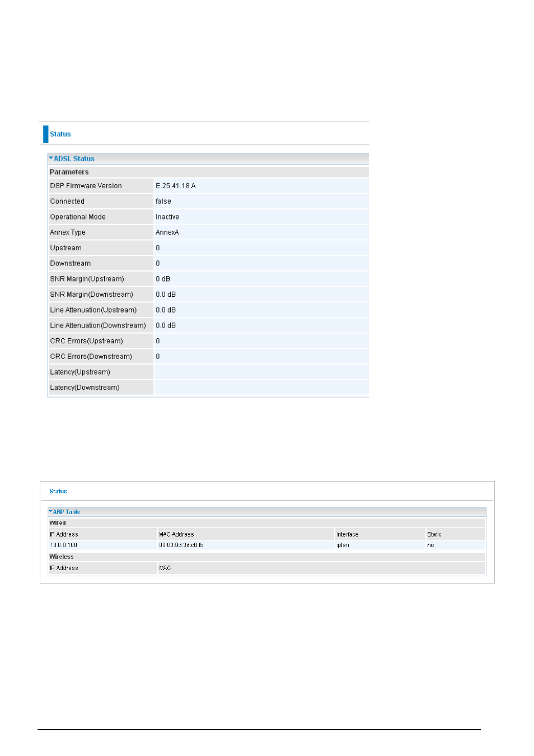Click the SNR Margin(Upstream) label
Image resolution: width=534 pixels, height=756 pixels.
click(x=87, y=279)
